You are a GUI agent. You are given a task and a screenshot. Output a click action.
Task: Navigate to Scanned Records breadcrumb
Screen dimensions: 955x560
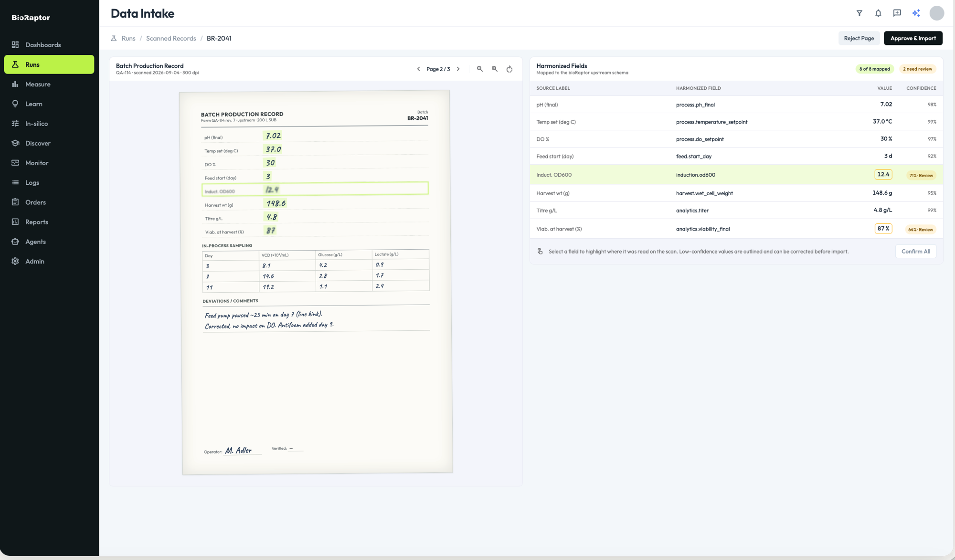coord(171,38)
